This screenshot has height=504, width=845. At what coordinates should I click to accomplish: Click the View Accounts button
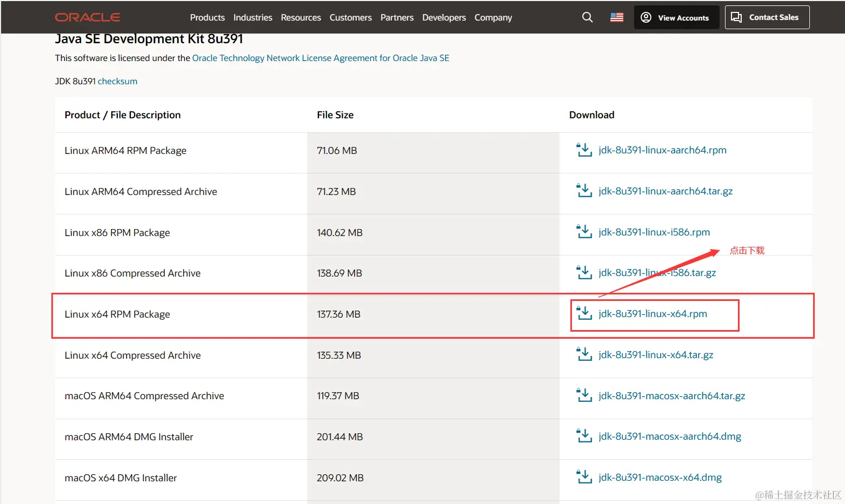click(x=676, y=17)
